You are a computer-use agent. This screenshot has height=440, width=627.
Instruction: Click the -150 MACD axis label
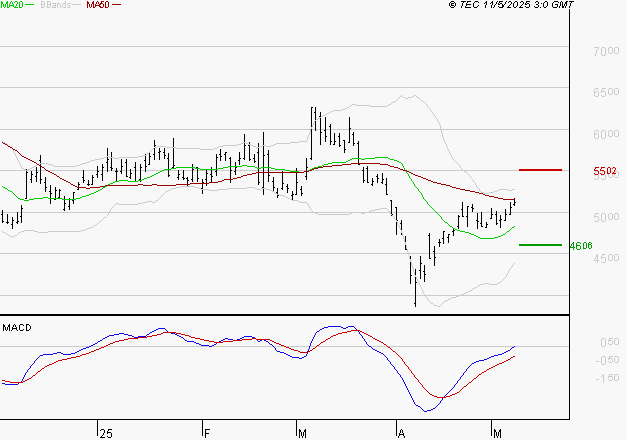coord(607,378)
